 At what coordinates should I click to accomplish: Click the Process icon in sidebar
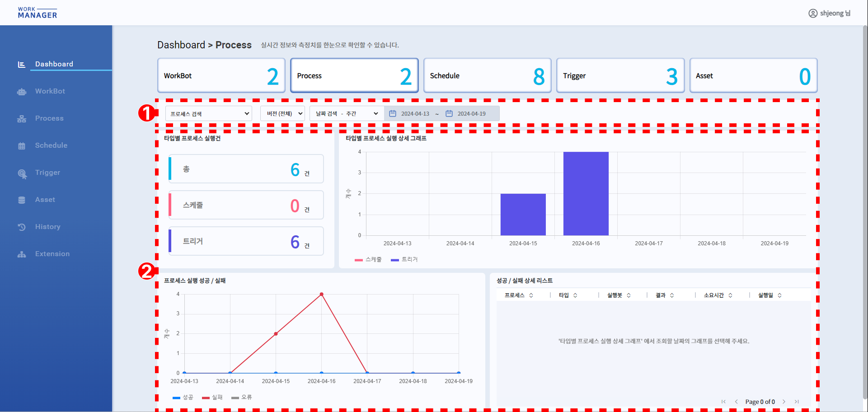(22, 119)
